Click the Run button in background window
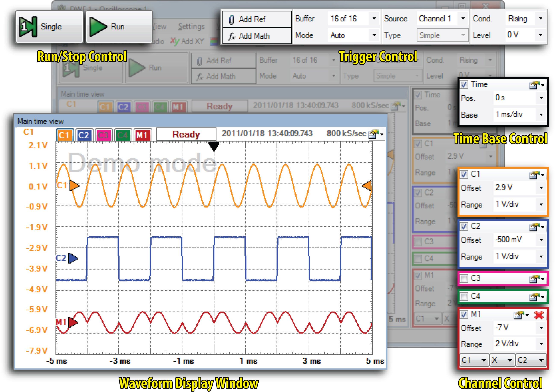This screenshot has width=555, height=392. pyautogui.click(x=156, y=68)
